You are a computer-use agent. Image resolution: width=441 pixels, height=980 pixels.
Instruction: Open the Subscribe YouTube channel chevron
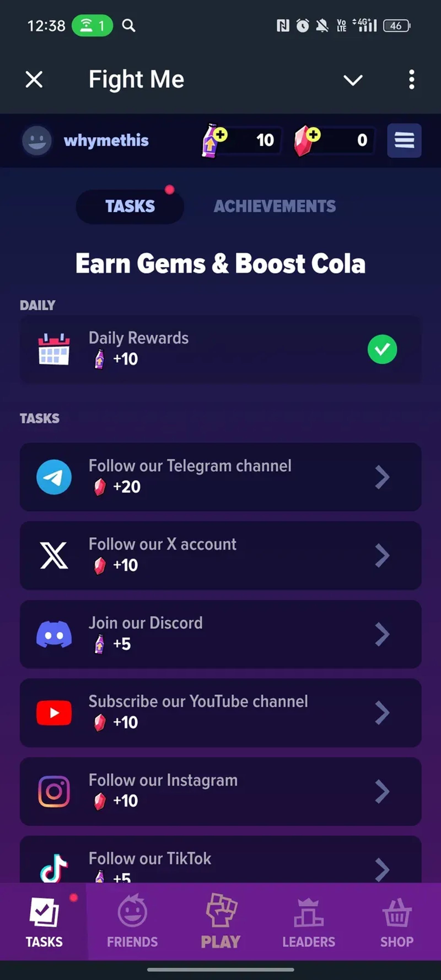[x=382, y=713]
